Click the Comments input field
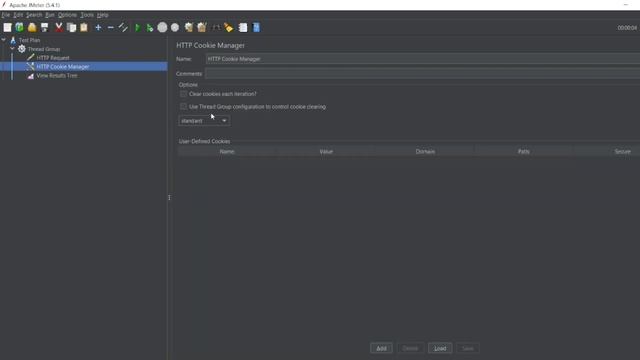This screenshot has width=640, height=360. tap(423, 74)
